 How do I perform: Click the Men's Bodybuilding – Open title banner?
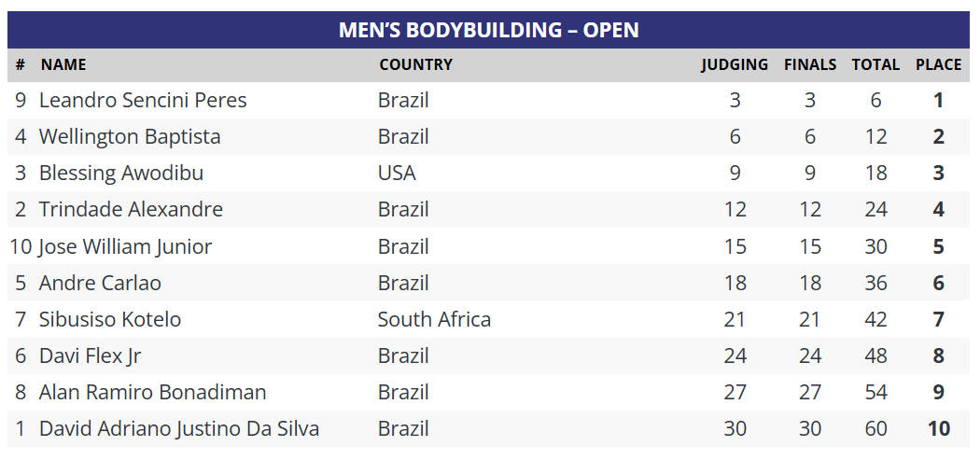[488, 30]
